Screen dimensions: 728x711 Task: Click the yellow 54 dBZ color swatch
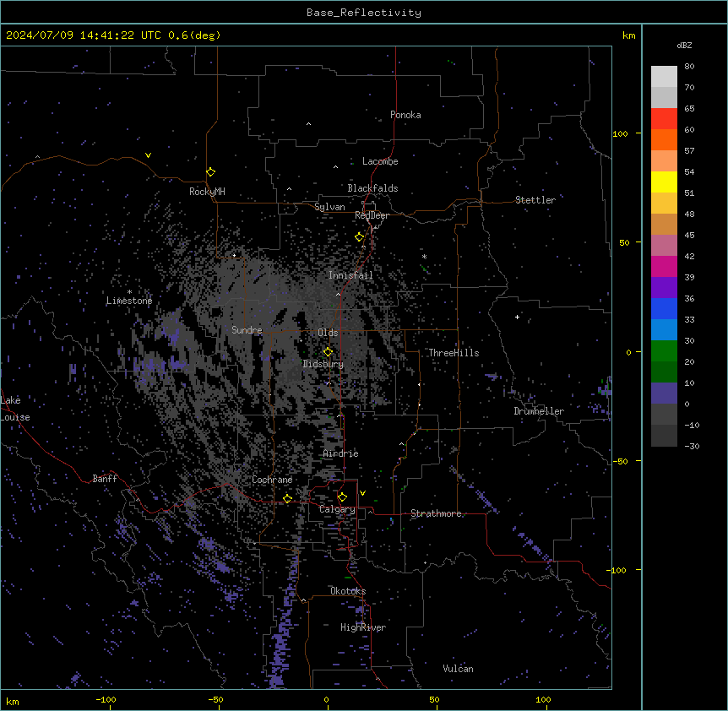pyautogui.click(x=664, y=182)
